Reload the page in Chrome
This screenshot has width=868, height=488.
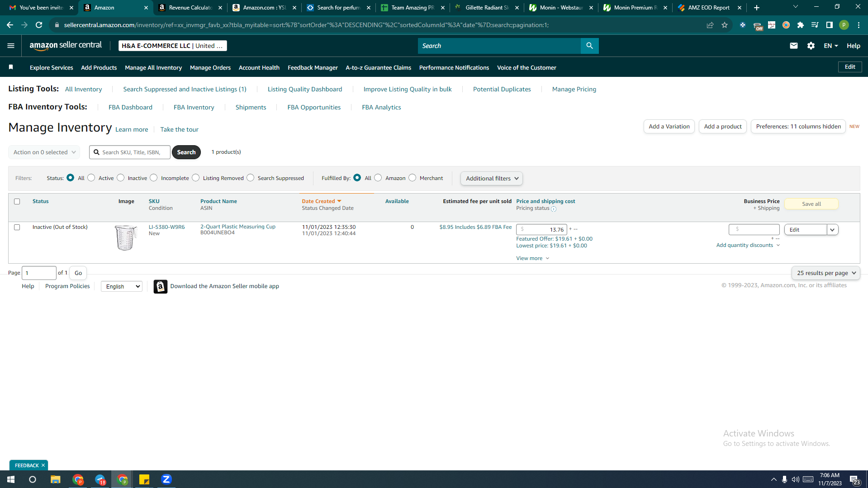point(39,25)
